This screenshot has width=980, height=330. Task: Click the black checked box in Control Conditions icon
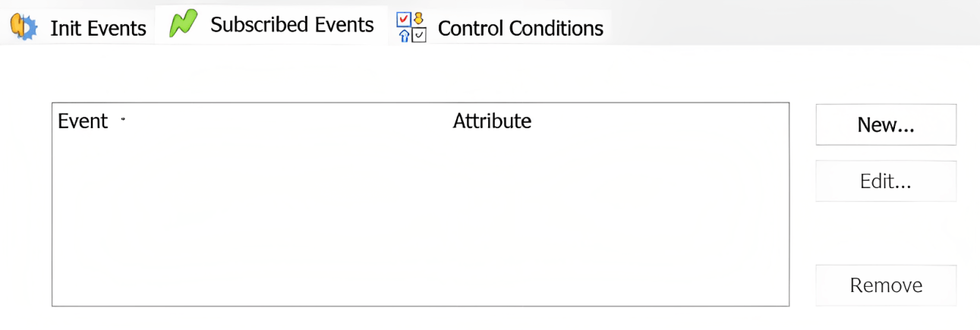pyautogui.click(x=419, y=35)
